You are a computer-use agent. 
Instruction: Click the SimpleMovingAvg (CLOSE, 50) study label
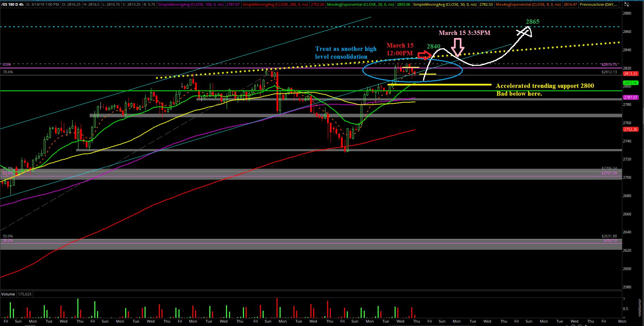[444, 4]
